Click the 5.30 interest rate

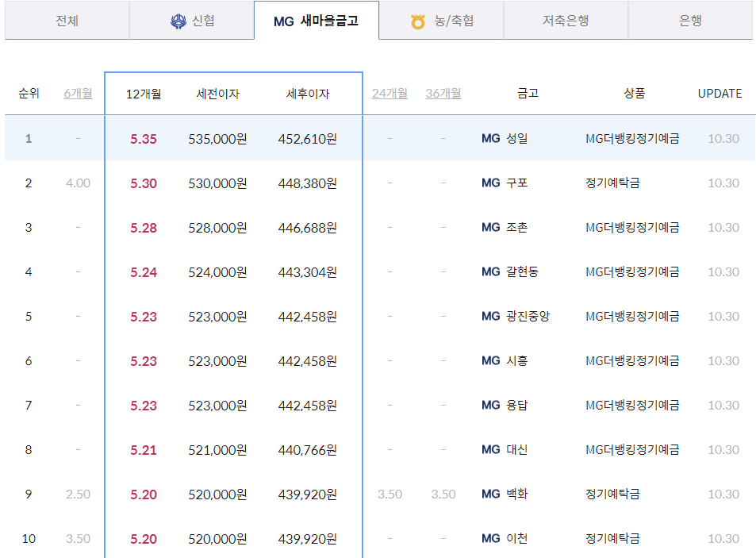tap(144, 183)
